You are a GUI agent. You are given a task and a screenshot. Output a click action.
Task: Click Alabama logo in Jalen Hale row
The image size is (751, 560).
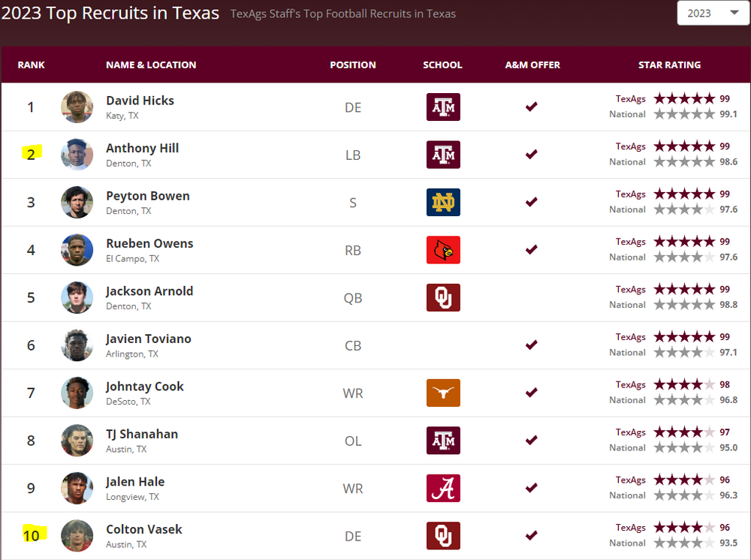[443, 488]
